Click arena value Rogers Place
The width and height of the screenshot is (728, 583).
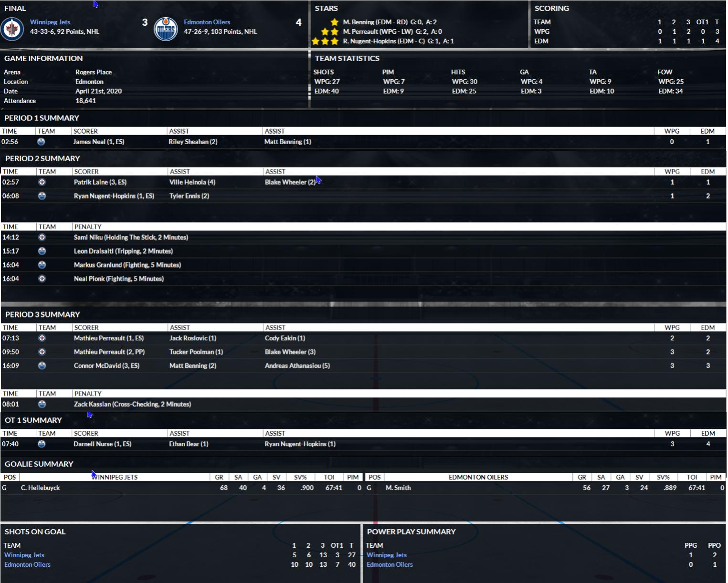(94, 73)
